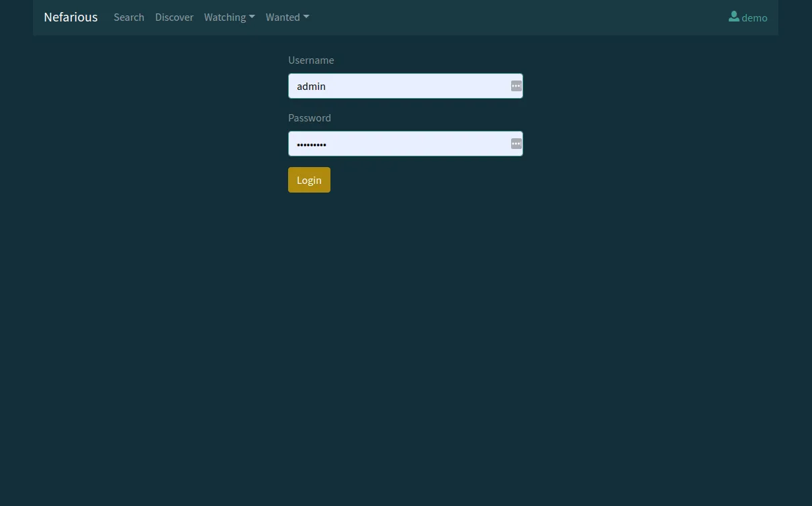Click the Password label text

pos(310,117)
